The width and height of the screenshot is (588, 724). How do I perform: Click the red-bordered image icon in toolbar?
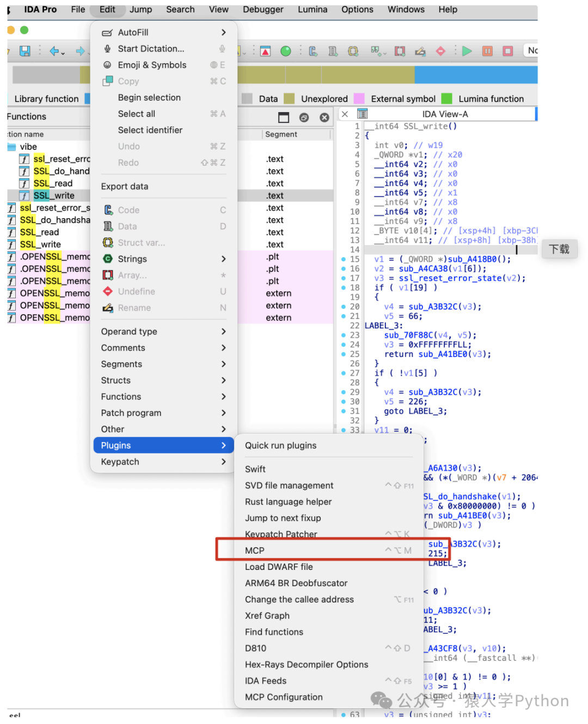(265, 51)
